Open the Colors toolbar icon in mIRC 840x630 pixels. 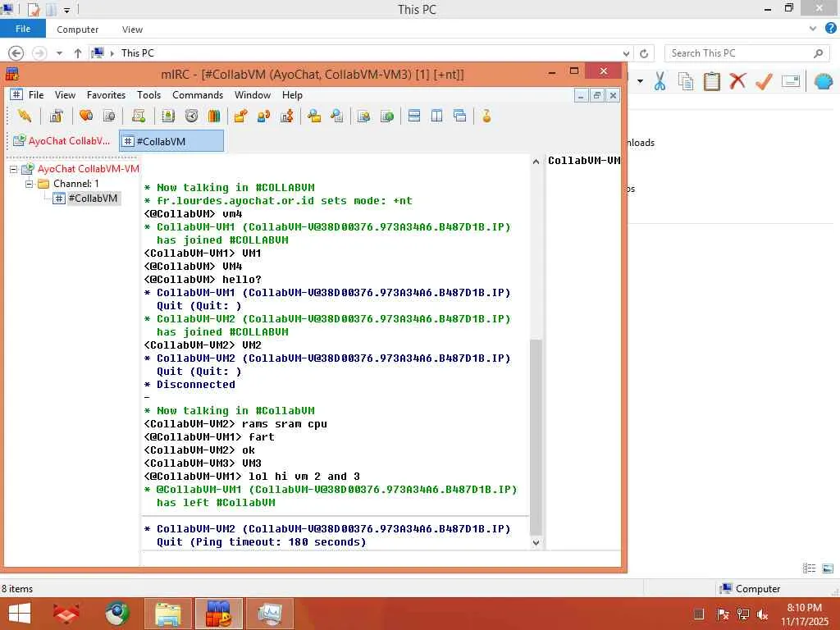coord(214,116)
